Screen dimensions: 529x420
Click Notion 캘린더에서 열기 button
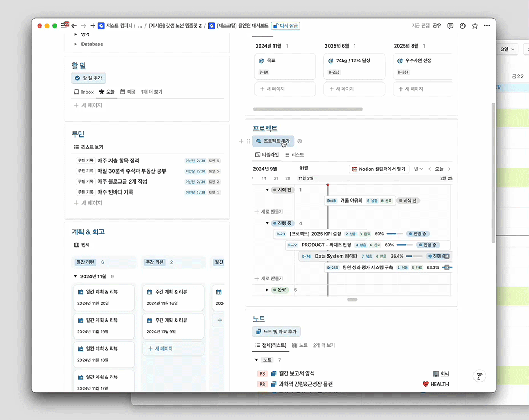pyautogui.click(x=379, y=169)
